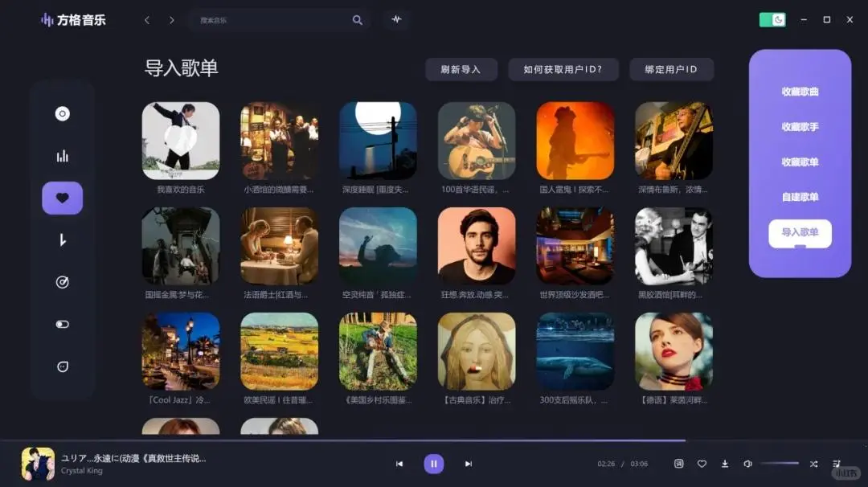Open the 深度睡眠 playlist thumbnail
The height and width of the screenshot is (487, 868).
(x=378, y=141)
